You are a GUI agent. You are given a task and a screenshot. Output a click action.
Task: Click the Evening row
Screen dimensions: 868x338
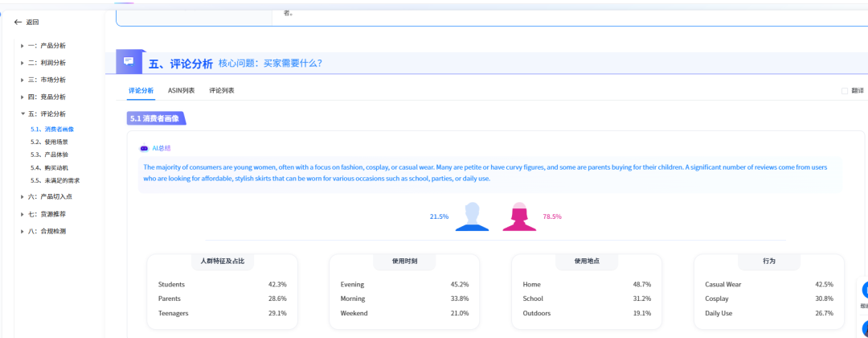coord(404,284)
